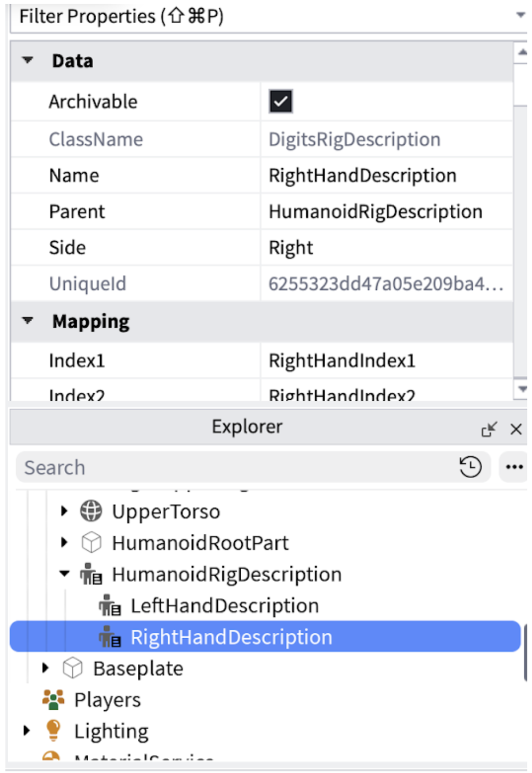Click the Players service icon
Viewport: 532px width, 773px height.
tap(53, 700)
